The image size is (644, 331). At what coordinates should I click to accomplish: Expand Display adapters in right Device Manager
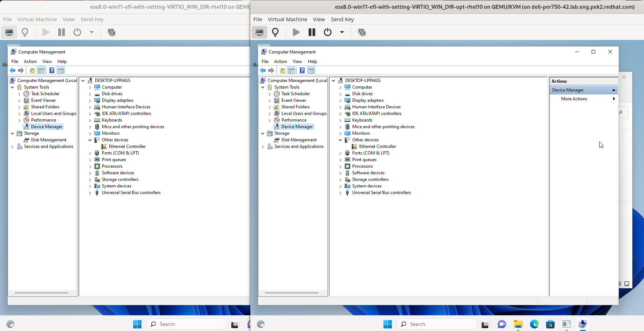[341, 101]
